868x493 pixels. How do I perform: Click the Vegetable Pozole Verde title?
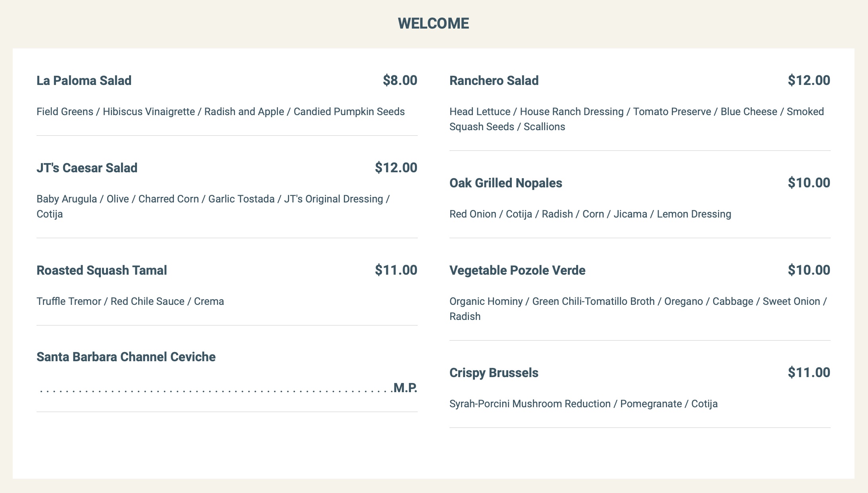pos(517,270)
